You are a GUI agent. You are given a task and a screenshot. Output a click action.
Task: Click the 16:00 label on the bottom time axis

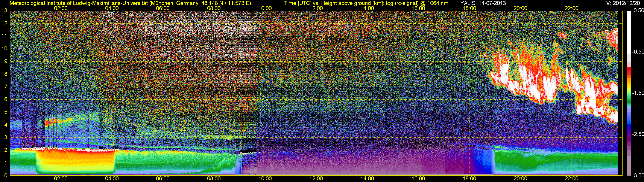[x=418, y=179]
